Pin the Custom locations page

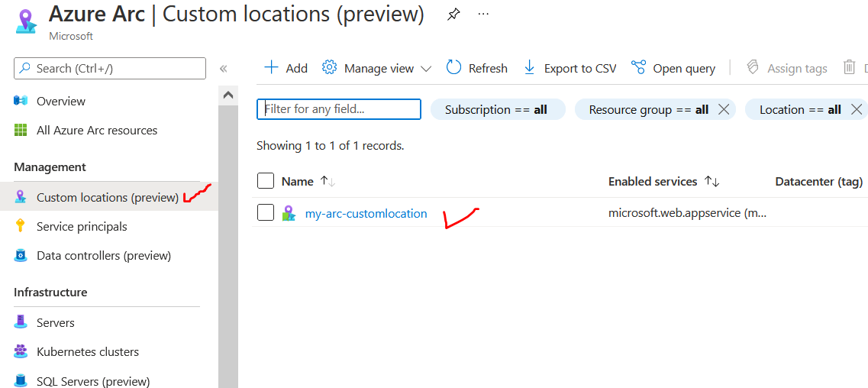[453, 15]
